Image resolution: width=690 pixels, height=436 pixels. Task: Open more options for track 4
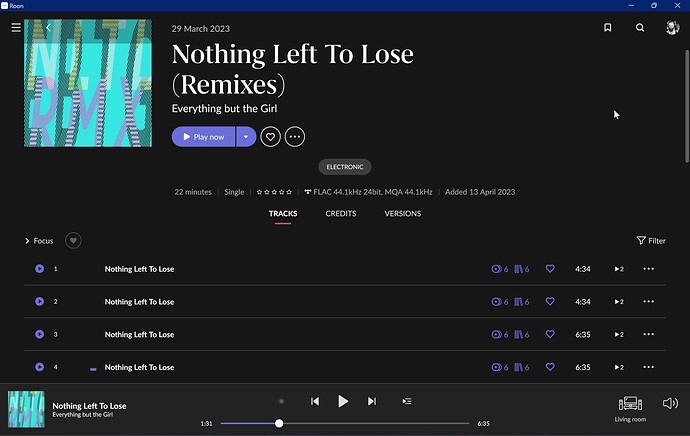[649, 367]
